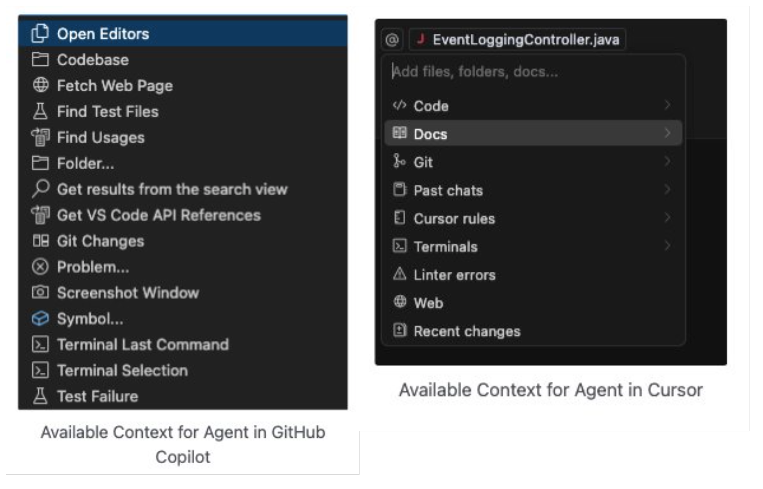Select Terminal Selection entry
Viewport: 763px width, 489px height.
click(x=183, y=370)
